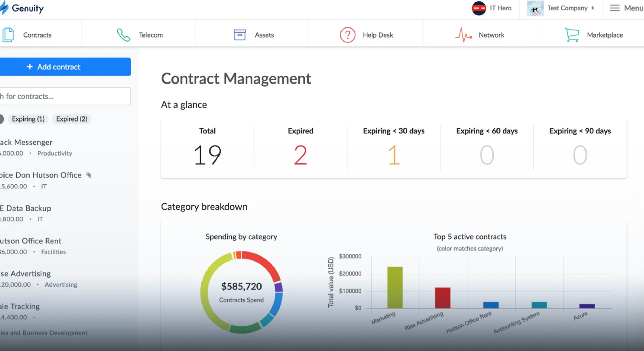Viewport: 644px width, 351px height.
Task: Select the Hutson Office Rent contract
Action: click(31, 241)
